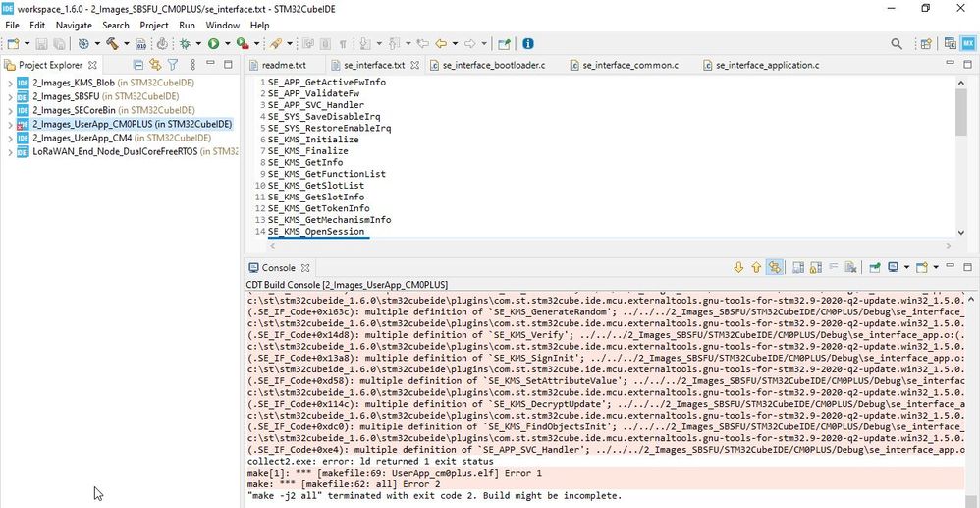980x508 pixels.
Task: Expand the 2_Images_SBSFU project node
Action: (10, 96)
